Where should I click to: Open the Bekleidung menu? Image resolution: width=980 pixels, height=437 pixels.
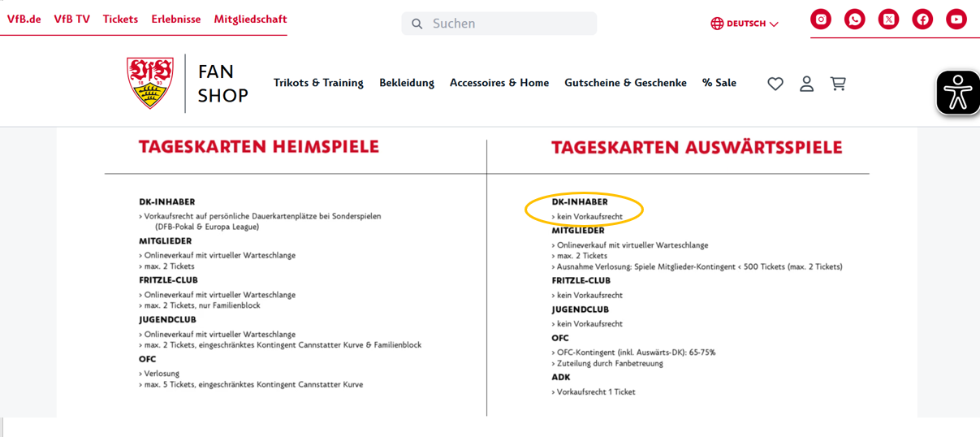click(x=407, y=83)
